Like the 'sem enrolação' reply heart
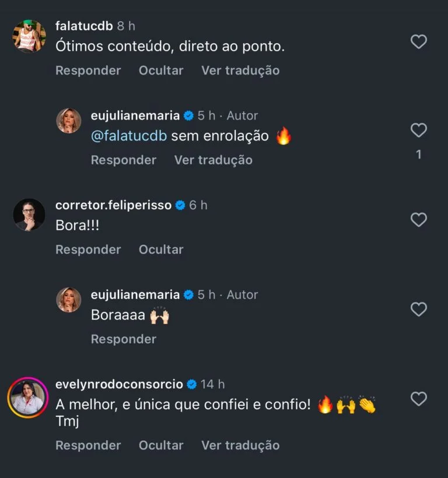Image resolution: width=448 pixels, height=478 pixels. click(419, 131)
